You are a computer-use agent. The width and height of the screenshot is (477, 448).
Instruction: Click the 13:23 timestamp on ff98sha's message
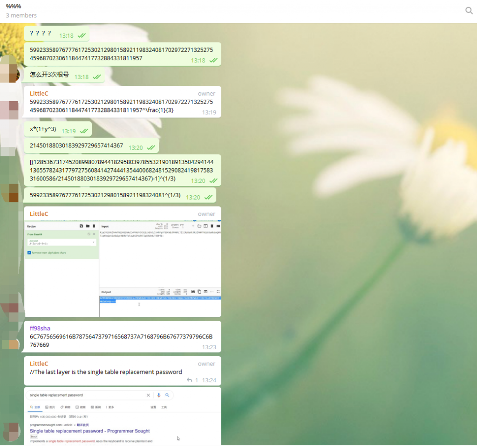click(x=209, y=347)
